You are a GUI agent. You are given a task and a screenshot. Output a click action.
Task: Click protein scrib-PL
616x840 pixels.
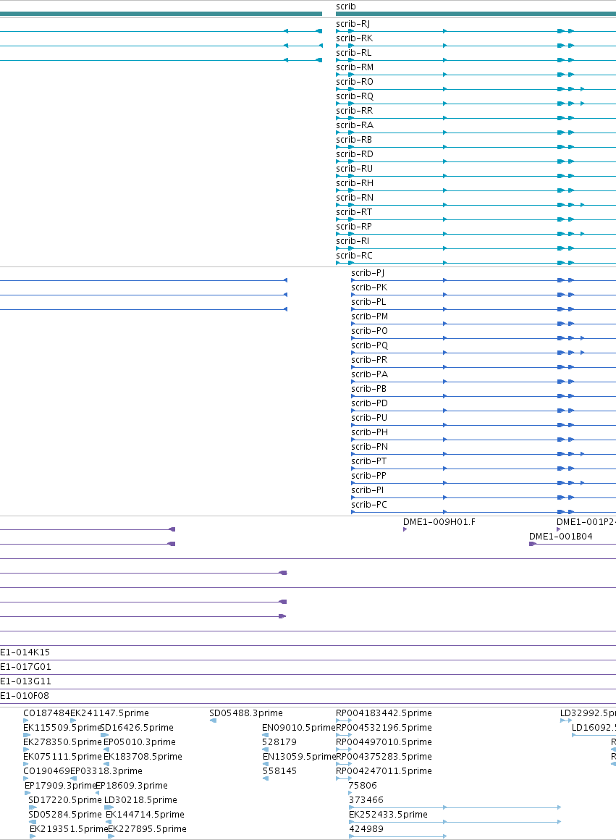click(x=368, y=302)
